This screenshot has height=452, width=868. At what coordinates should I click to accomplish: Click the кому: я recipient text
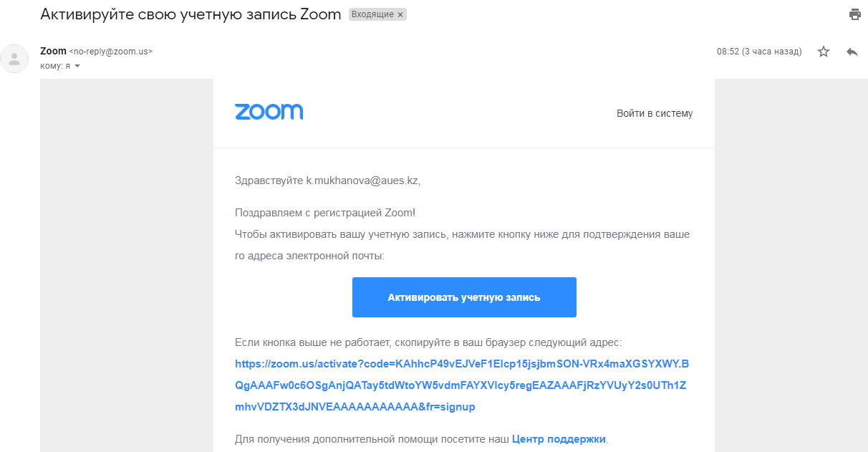(55, 66)
